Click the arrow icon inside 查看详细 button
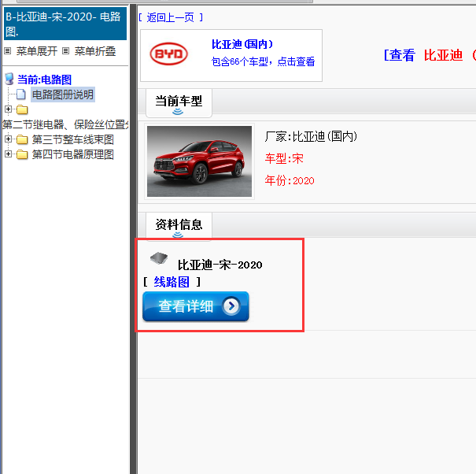This screenshot has height=474, width=476. pyautogui.click(x=231, y=306)
